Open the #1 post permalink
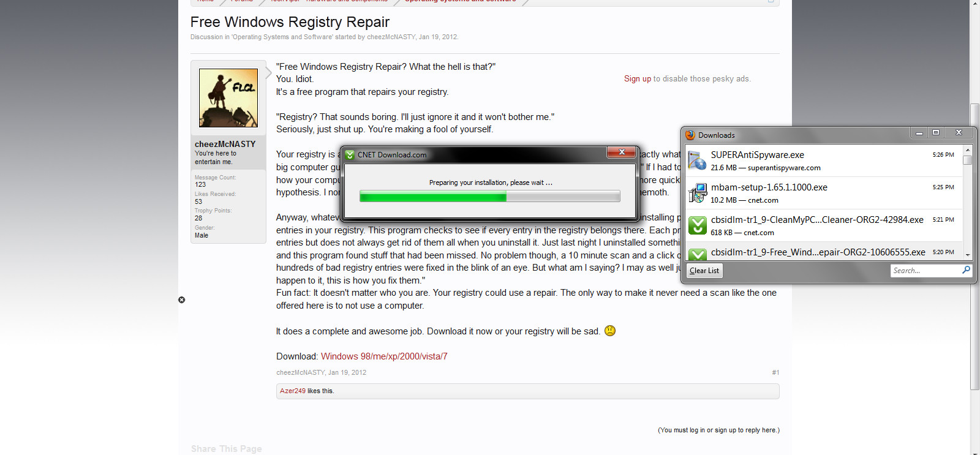Screen dimensions: 980x455 [775, 372]
